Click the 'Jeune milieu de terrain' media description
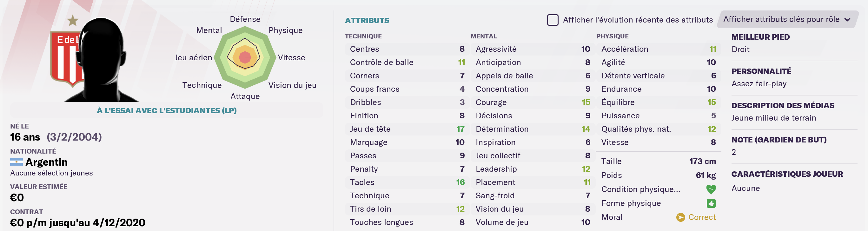Image resolution: width=868 pixels, height=231 pixels. click(774, 118)
